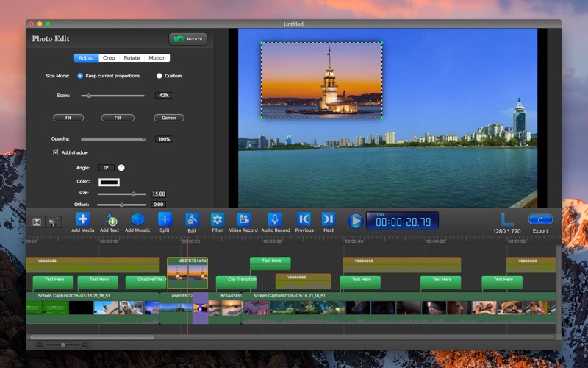Click the Export icon
Image resolution: width=588 pixels, height=368 pixels.
tap(540, 219)
